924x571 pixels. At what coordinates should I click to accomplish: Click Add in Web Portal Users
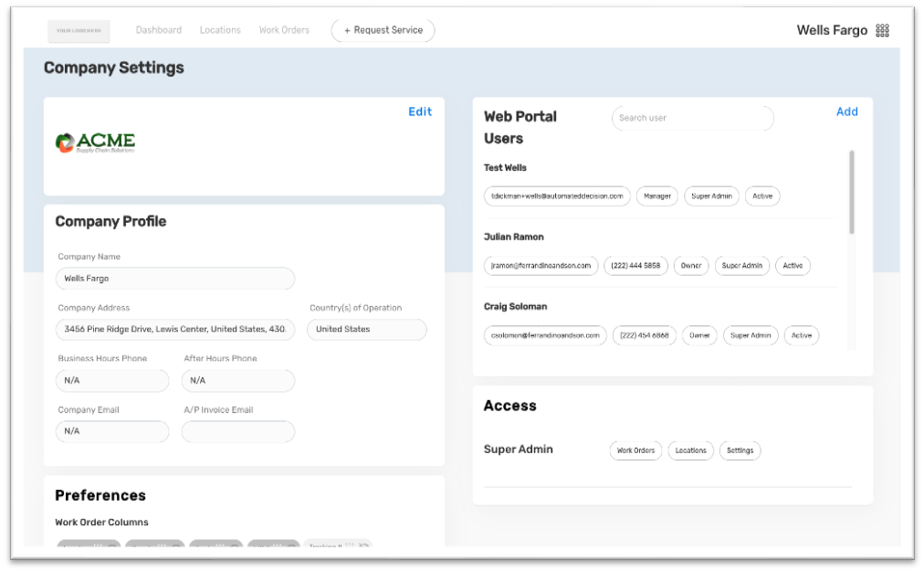coord(846,111)
